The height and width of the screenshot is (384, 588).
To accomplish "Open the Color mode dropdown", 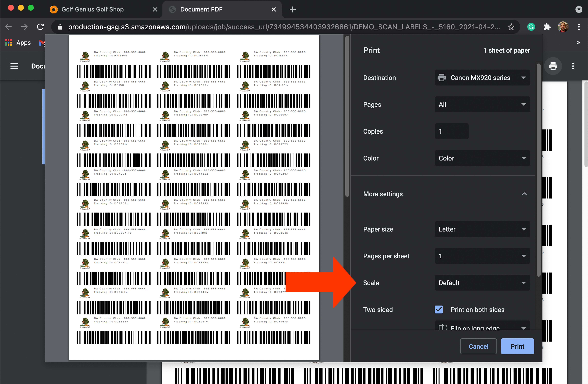I will click(x=482, y=158).
